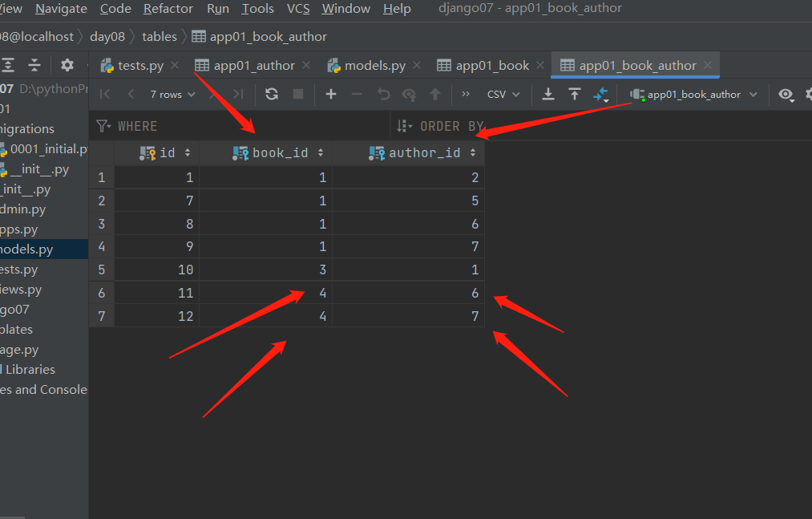
Task: Open the VCS menu
Action: tap(297, 9)
